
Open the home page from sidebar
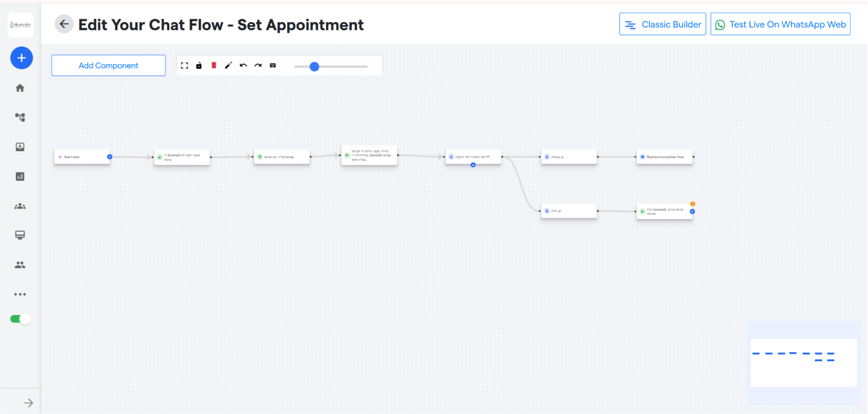pyautogui.click(x=20, y=88)
